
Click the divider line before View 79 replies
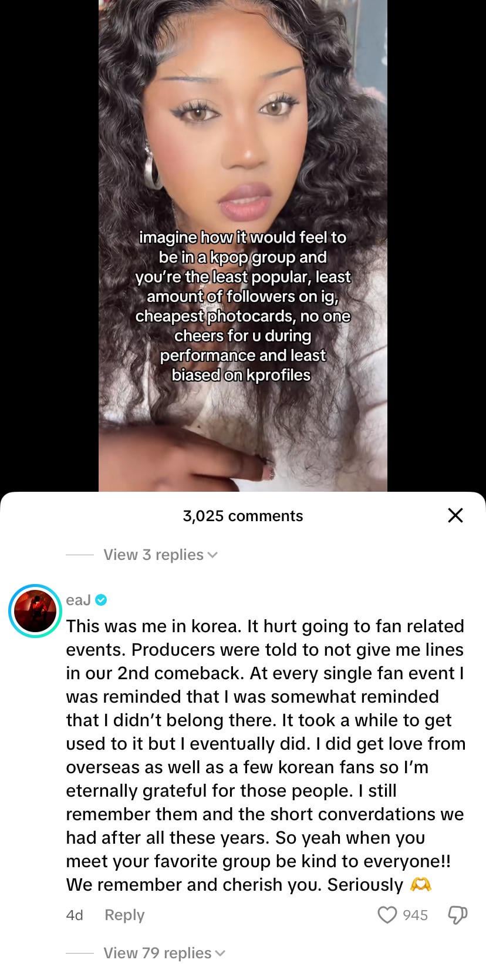(79, 953)
